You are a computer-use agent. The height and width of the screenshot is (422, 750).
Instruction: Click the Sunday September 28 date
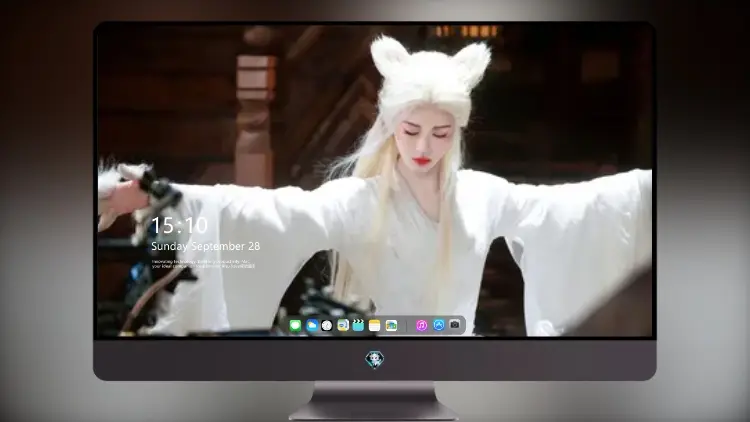coord(206,246)
